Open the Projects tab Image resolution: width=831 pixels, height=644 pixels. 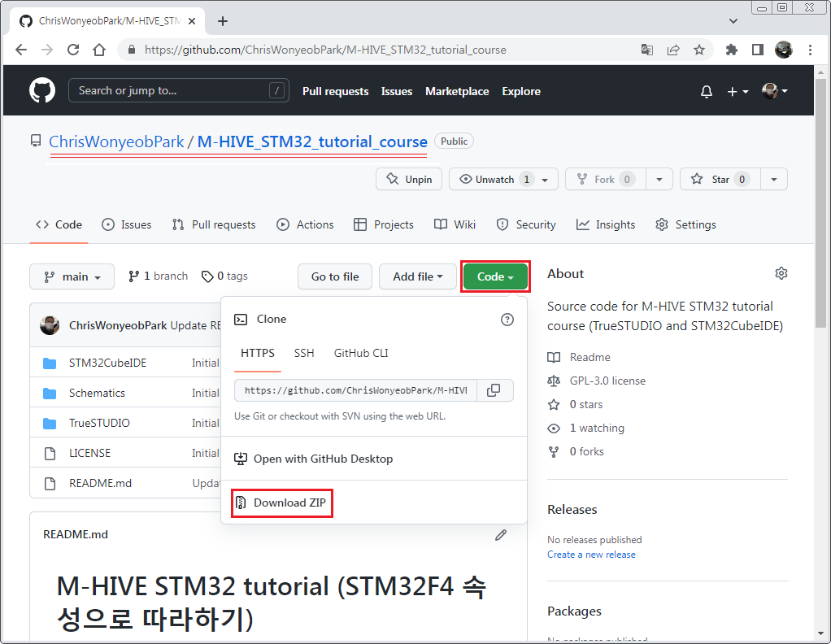[383, 224]
